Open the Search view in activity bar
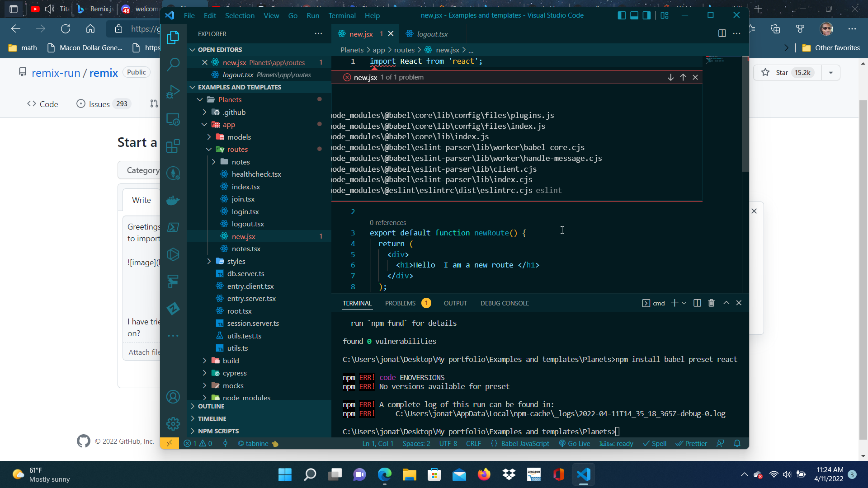 click(173, 65)
